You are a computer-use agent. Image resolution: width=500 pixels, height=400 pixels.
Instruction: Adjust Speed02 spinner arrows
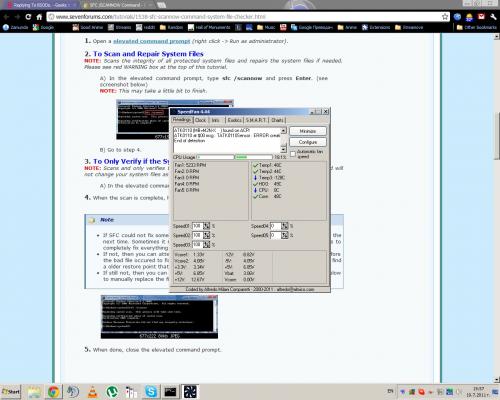point(207,235)
